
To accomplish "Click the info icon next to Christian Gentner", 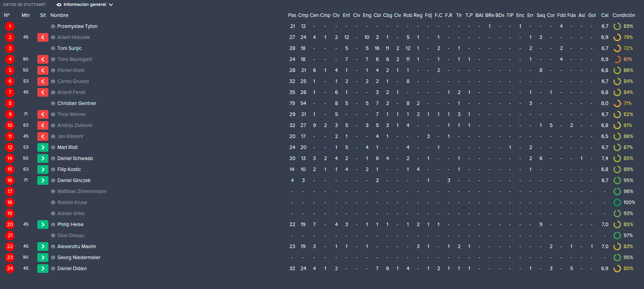I will [53, 103].
